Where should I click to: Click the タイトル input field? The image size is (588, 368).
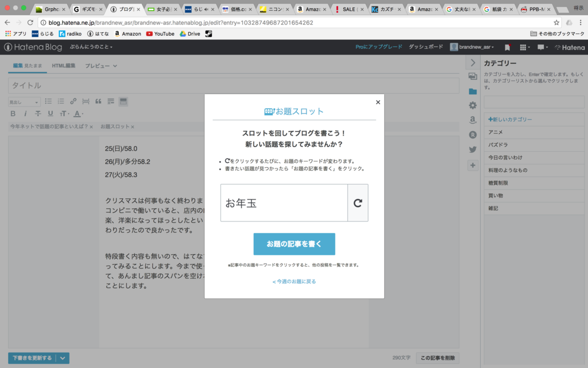(234, 86)
